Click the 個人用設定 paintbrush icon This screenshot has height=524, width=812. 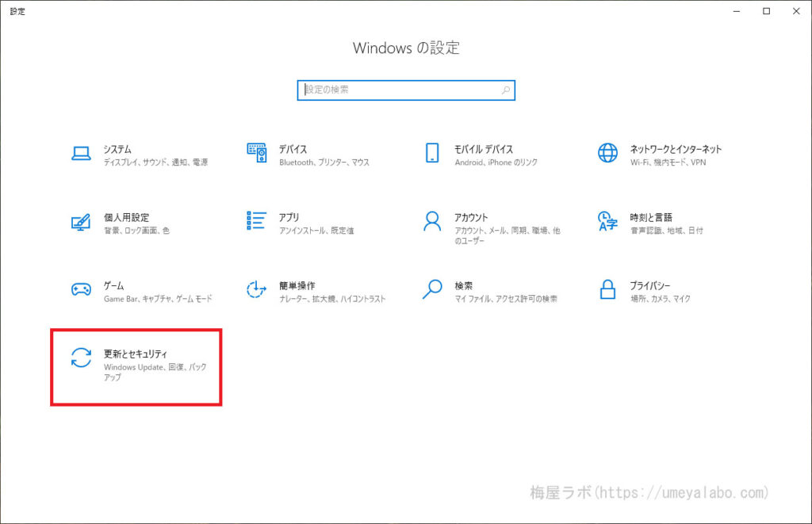(x=81, y=222)
